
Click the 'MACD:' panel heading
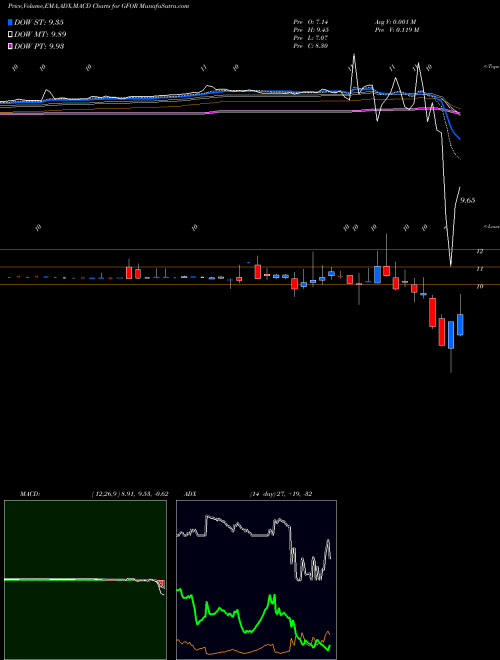pos(30,494)
